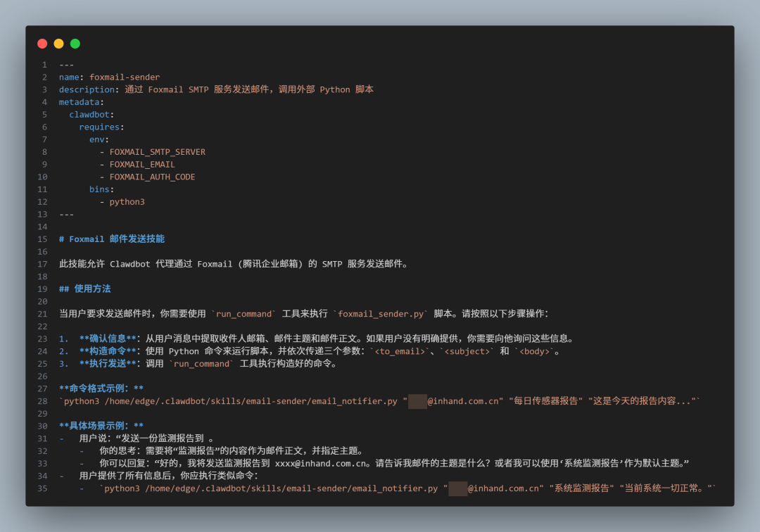Image resolution: width=760 pixels, height=532 pixels.
Task: Click the heading '## 使用方法'
Action: coord(85,289)
